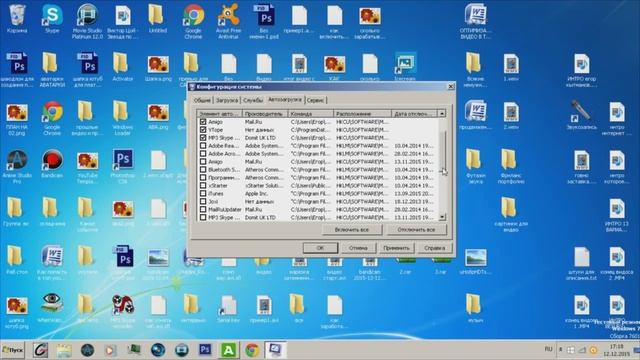
Task: Confirm the dialog with OK
Action: coord(320,248)
